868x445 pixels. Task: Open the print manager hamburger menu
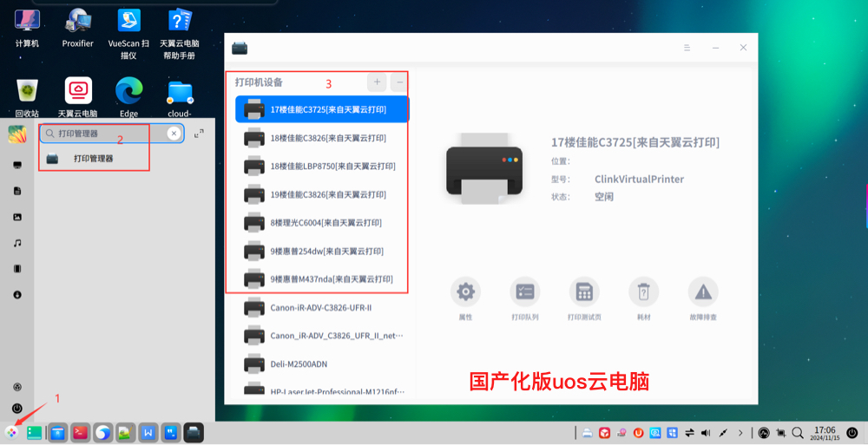687,48
